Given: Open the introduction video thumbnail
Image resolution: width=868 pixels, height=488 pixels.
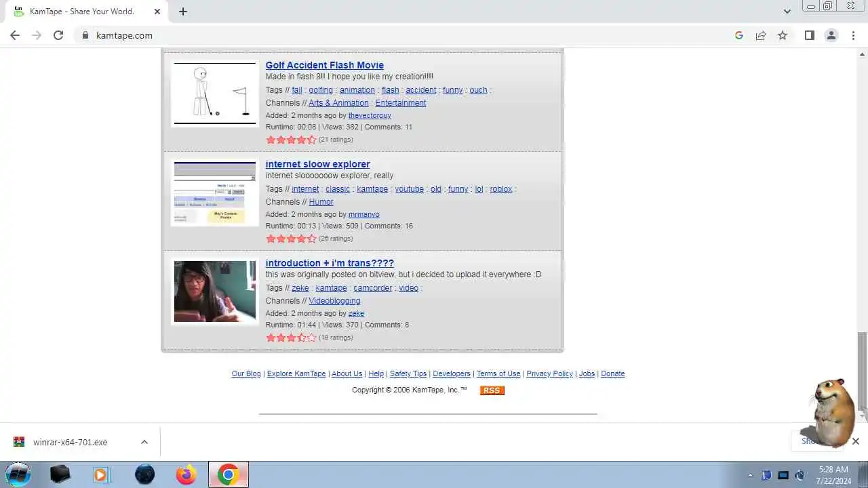Looking at the screenshot, I should pos(215,291).
